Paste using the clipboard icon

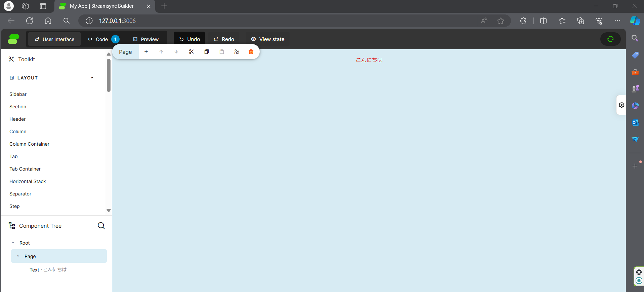tap(222, 52)
